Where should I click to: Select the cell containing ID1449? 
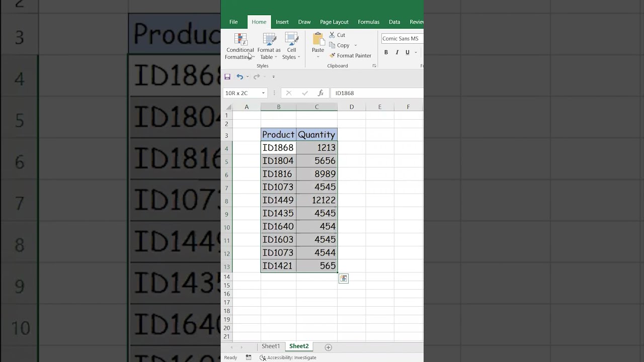279,200
